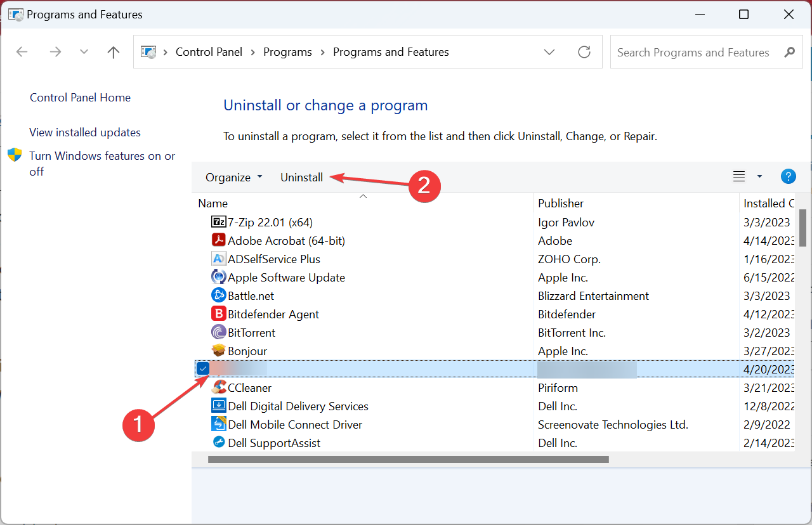
Task: Open the view options dropdown arrow
Action: pos(759,177)
